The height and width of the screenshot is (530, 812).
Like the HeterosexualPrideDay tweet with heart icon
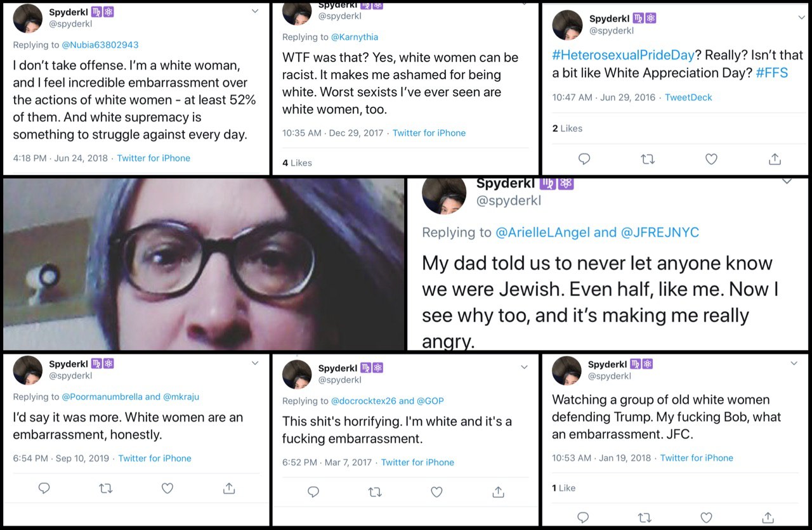[x=711, y=159]
